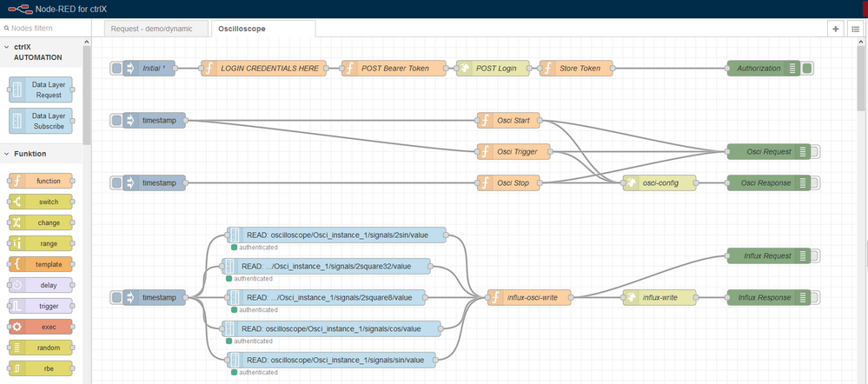Toggle the Osci Request debug node button
868x384 pixels.
(x=813, y=151)
